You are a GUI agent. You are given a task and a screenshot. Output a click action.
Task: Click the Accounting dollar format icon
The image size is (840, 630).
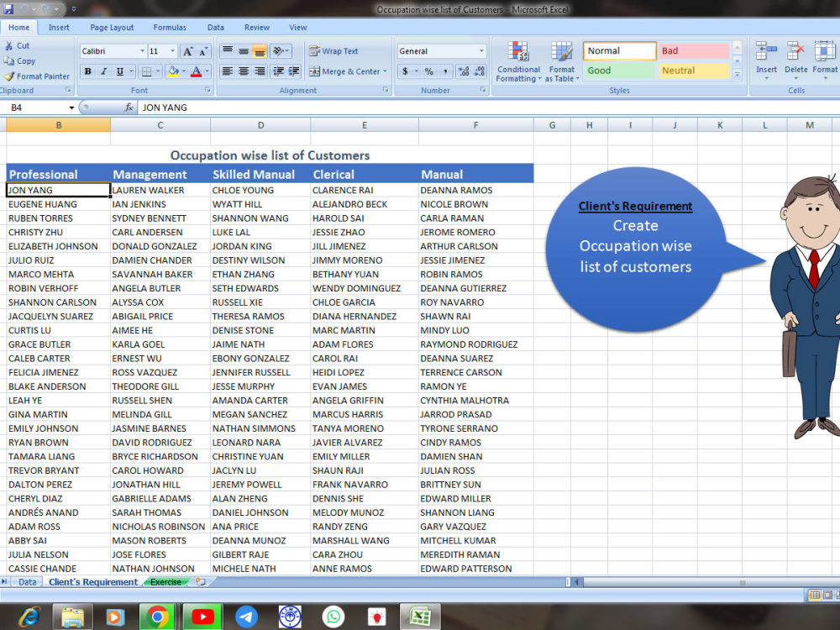click(405, 71)
